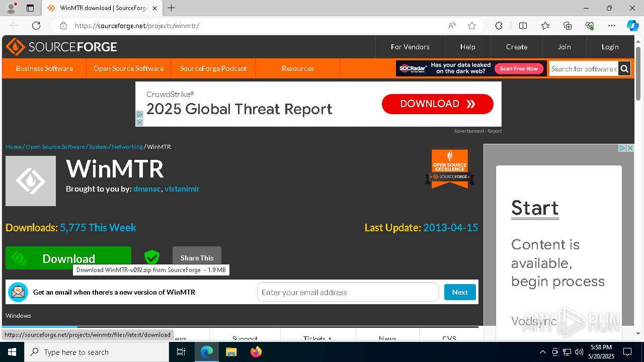Open the Favorites list icon
The width and height of the screenshot is (644, 362).
[x=545, y=26]
